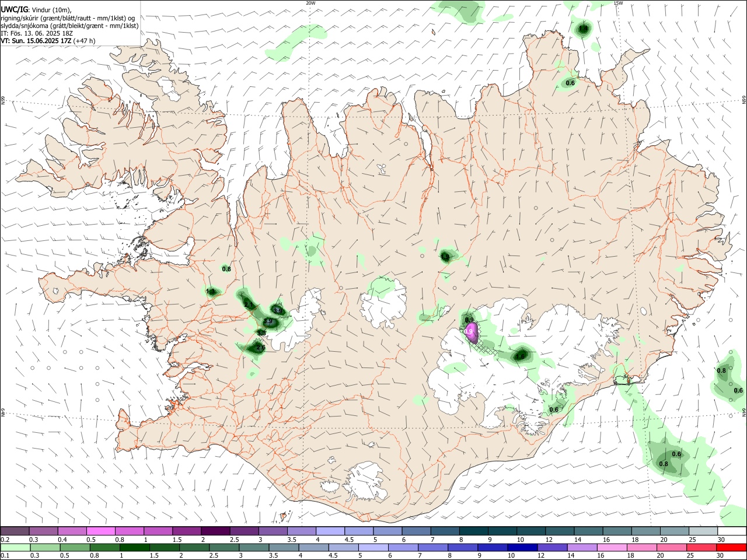Click the "IT: Fös. 13. 06. 2025 18Z" line
This screenshot has height=560, width=747.
(x=37, y=33)
